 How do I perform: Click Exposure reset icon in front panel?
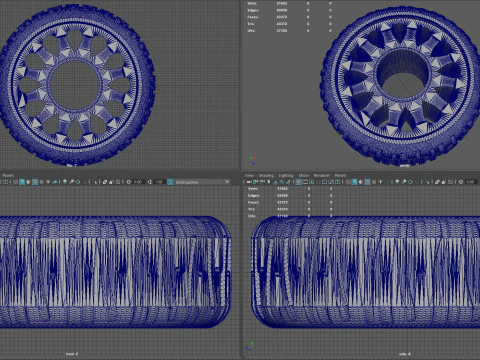point(128,182)
